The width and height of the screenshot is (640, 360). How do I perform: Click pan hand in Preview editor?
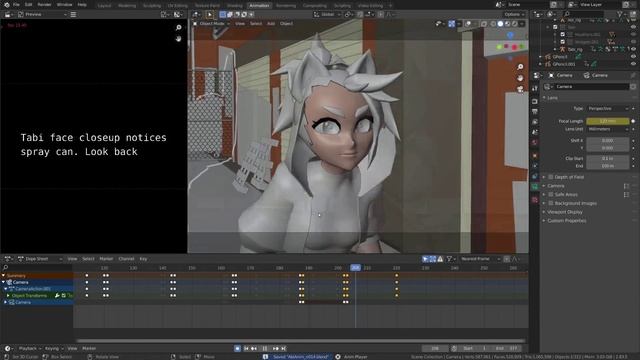(178, 38)
